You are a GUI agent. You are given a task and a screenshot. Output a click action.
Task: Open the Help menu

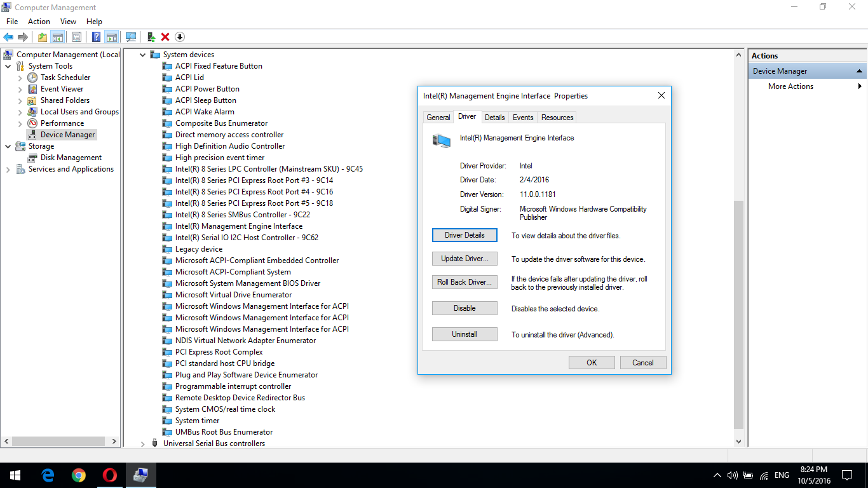[94, 22]
